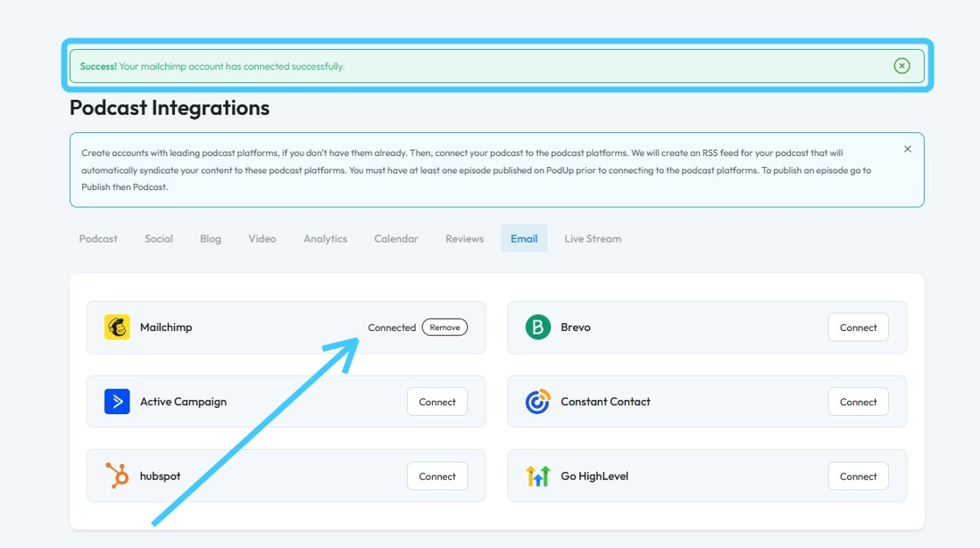Screen dimensions: 980x548
Task: Click the Active Campaign logo icon
Action: click(x=117, y=402)
